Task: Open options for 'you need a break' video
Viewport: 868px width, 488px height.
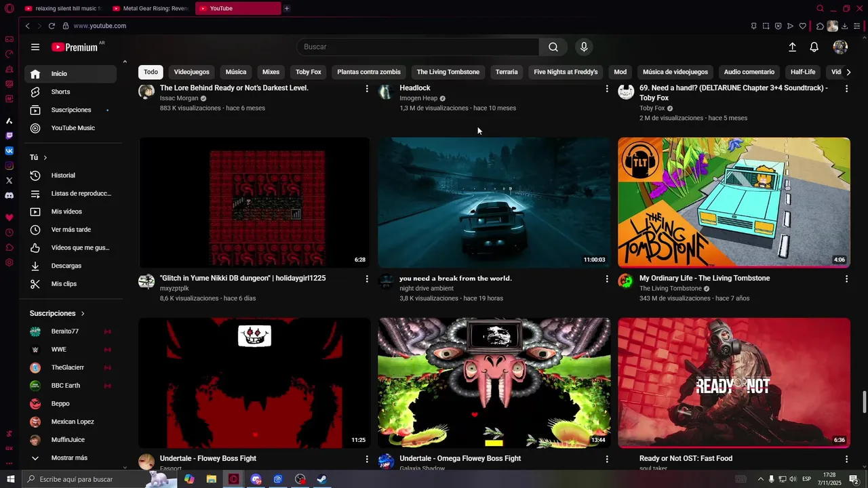Action: (x=607, y=279)
